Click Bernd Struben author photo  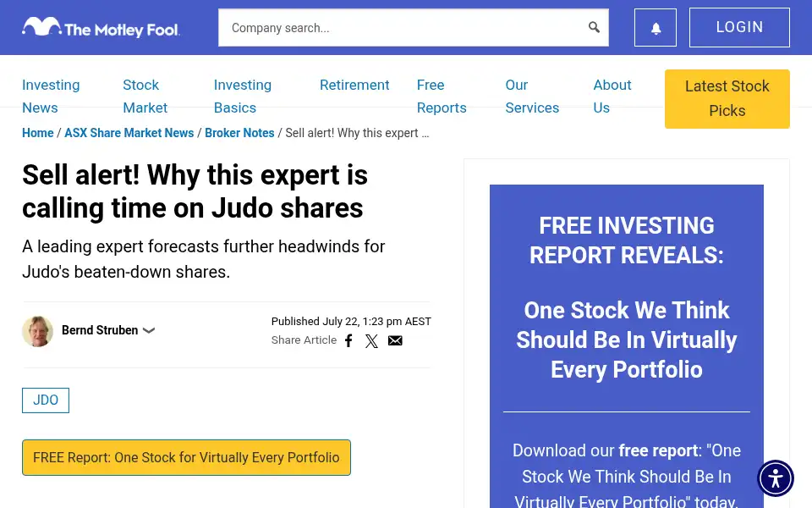[38, 331]
